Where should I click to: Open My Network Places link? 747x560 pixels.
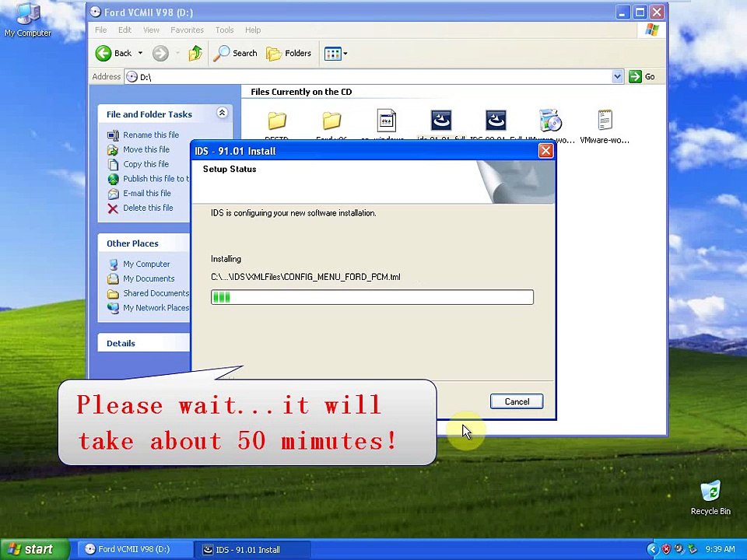pyautogui.click(x=156, y=308)
